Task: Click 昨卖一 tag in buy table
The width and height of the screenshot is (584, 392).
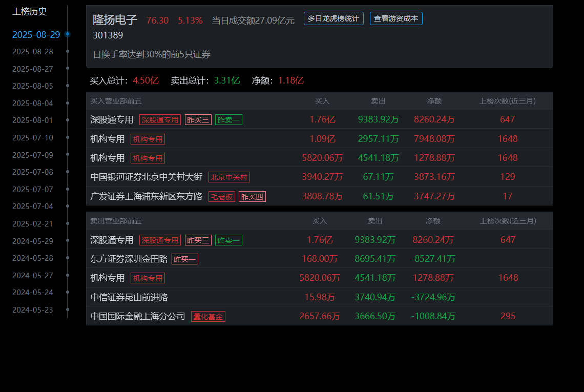Action: 228,119
